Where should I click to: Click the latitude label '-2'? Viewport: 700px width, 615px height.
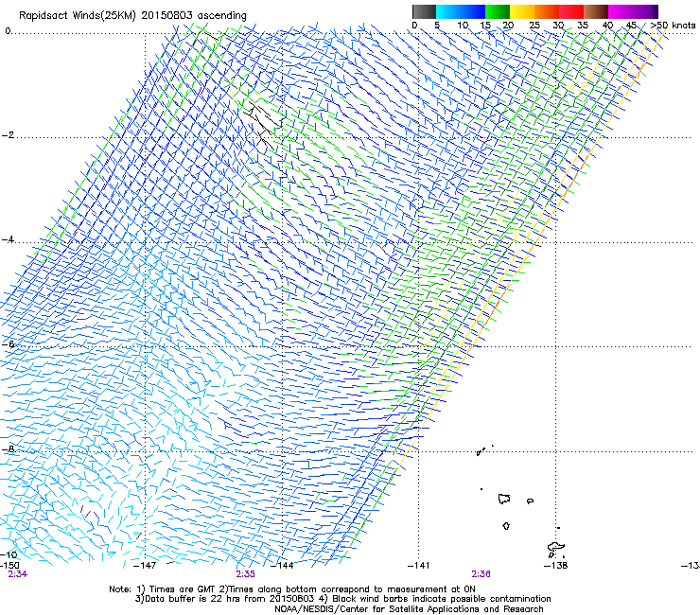8,135
